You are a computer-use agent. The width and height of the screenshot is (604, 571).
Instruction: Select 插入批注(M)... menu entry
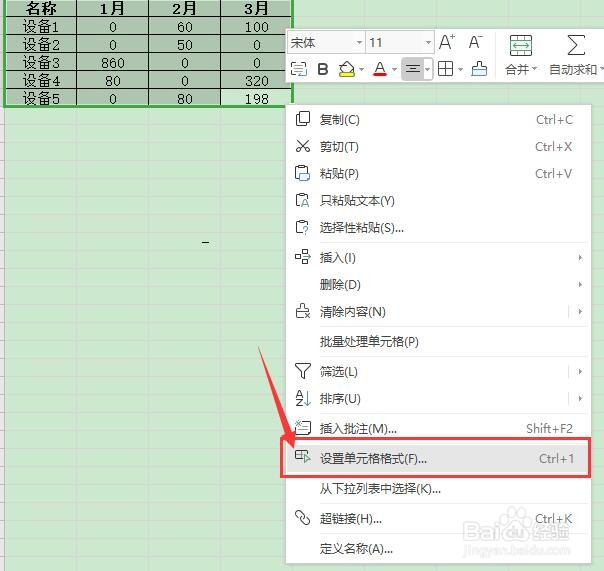(x=438, y=428)
